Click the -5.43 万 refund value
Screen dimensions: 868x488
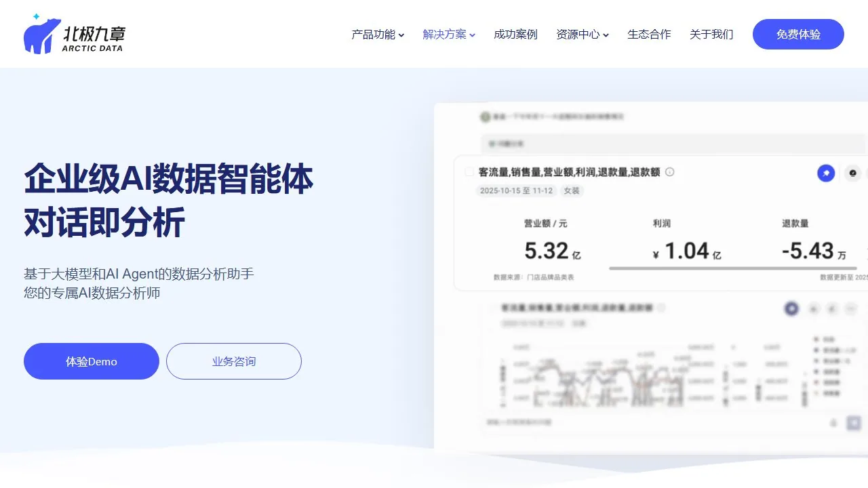point(814,251)
